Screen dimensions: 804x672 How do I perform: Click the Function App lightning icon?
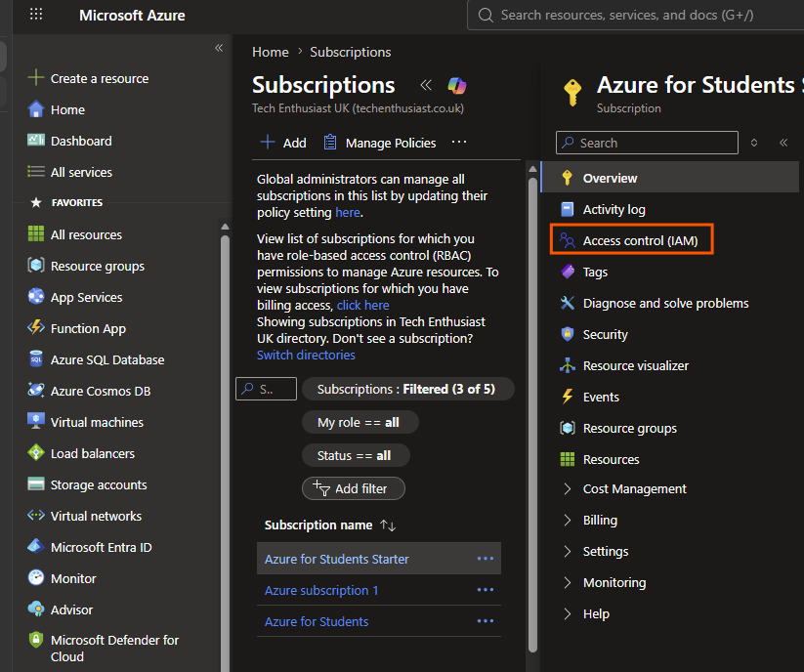[x=36, y=328]
